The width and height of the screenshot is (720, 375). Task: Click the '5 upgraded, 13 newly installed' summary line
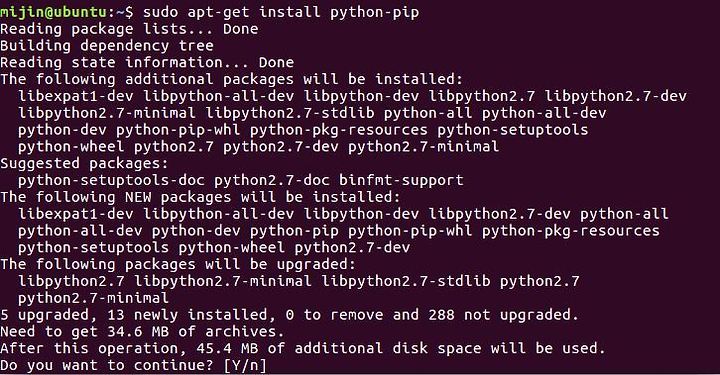click(289, 315)
